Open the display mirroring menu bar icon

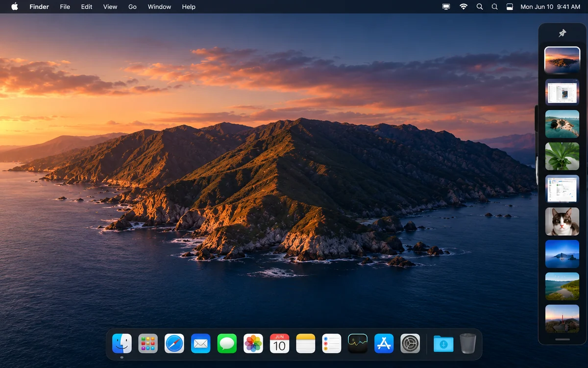446,7
